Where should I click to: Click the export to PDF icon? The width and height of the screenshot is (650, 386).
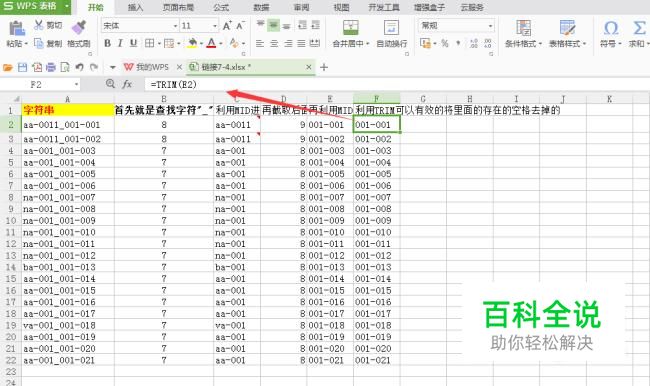37,67
